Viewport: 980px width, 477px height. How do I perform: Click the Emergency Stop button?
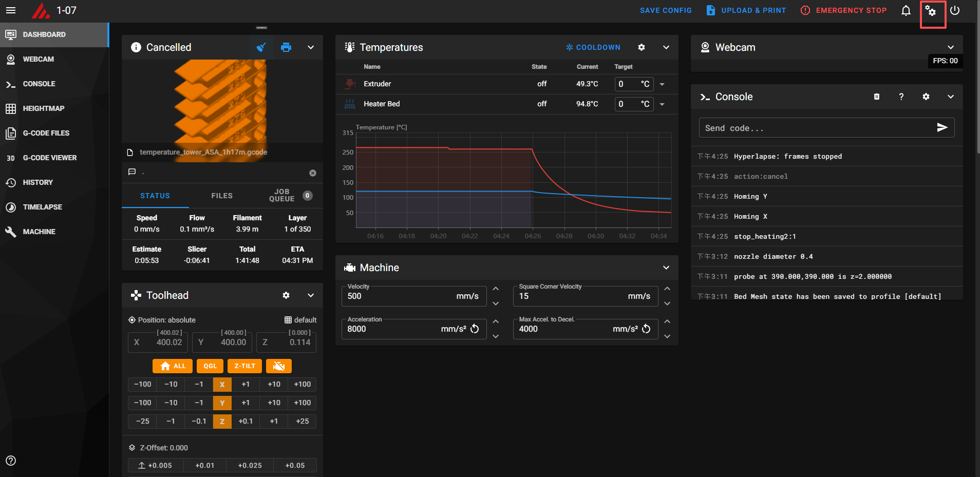click(844, 10)
